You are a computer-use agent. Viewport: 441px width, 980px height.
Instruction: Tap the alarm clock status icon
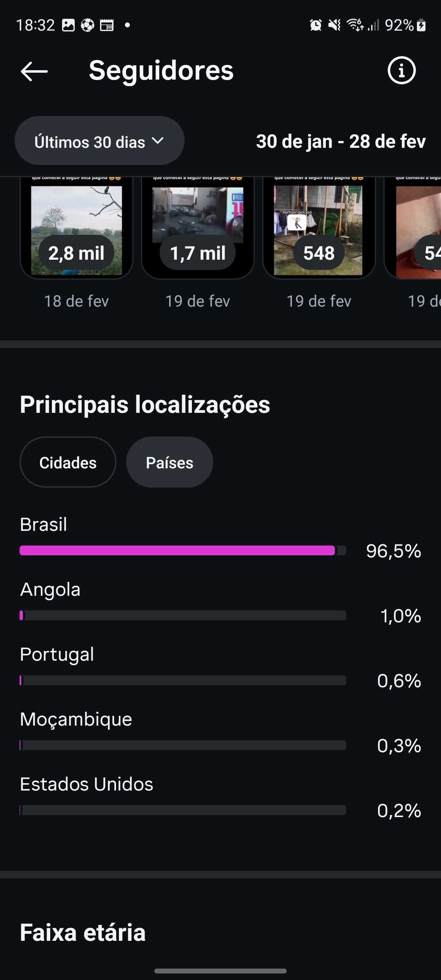[316, 25]
